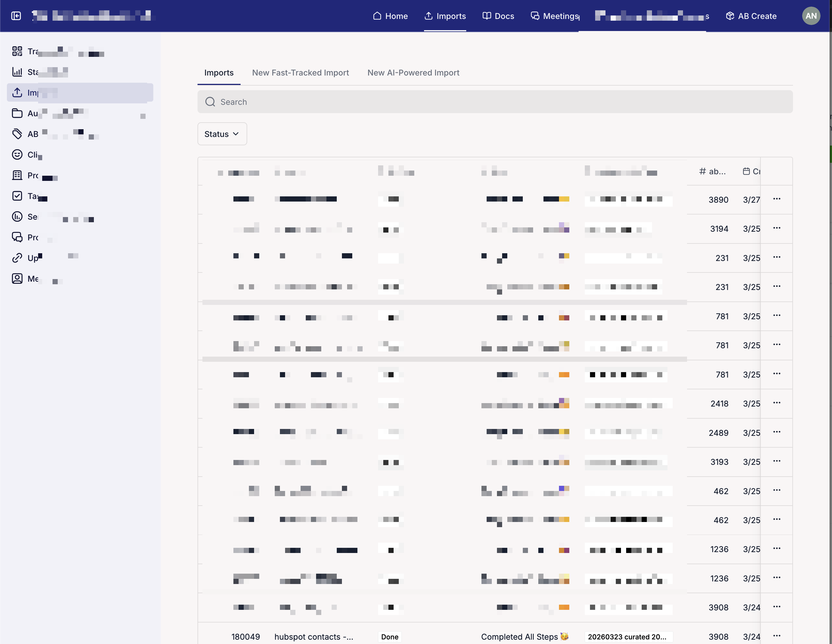Screen dimensions: 832x644
Task: Open Docs from the top navigation
Action: [498, 16]
